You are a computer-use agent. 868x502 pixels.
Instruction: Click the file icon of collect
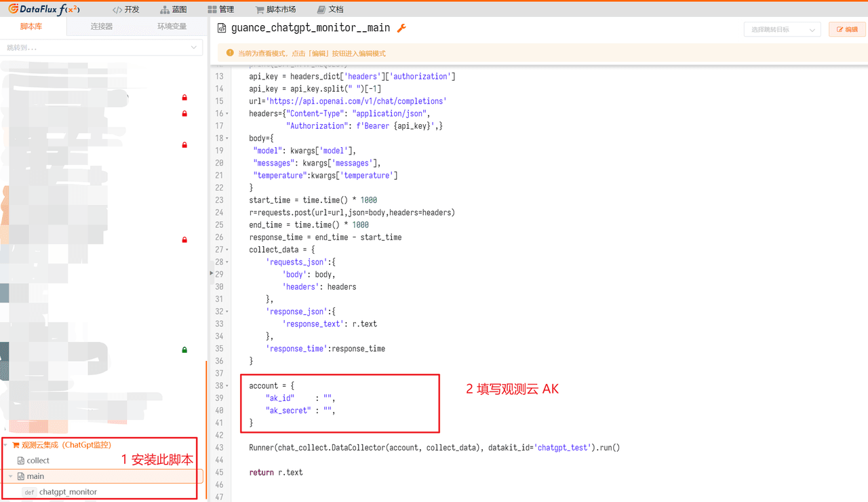click(21, 461)
